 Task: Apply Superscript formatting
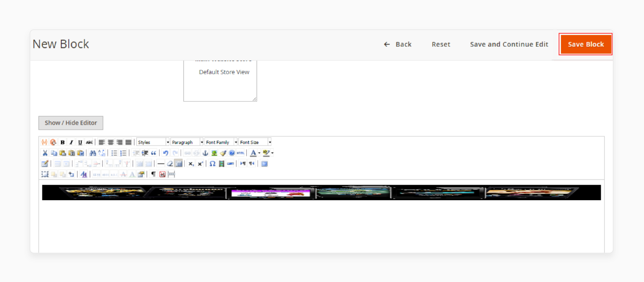coord(200,164)
